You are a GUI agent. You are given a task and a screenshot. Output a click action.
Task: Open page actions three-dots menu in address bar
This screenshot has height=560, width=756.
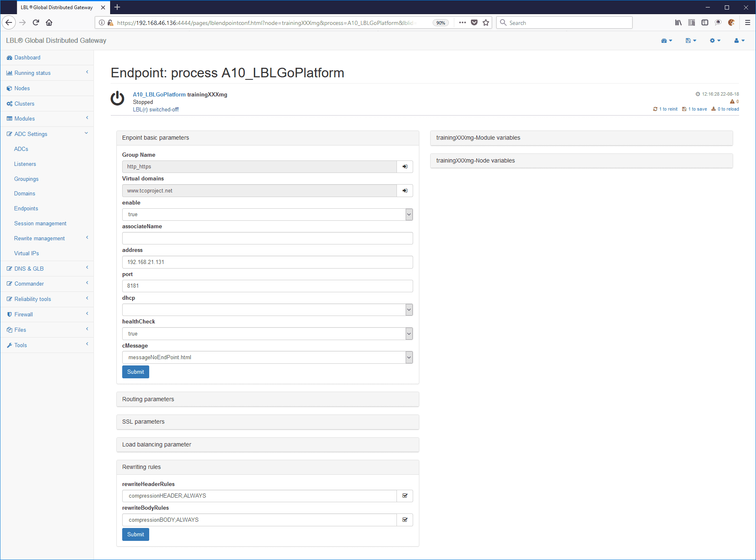pos(463,22)
